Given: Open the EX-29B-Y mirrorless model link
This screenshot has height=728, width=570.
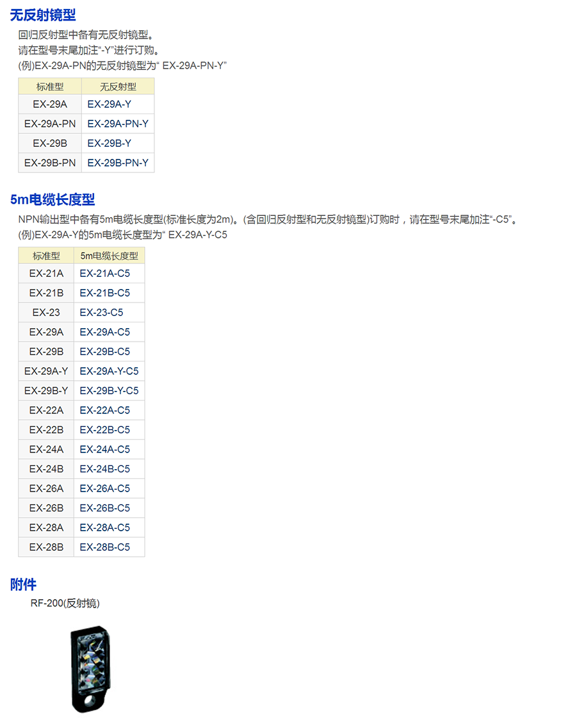Looking at the screenshot, I should point(109,143).
